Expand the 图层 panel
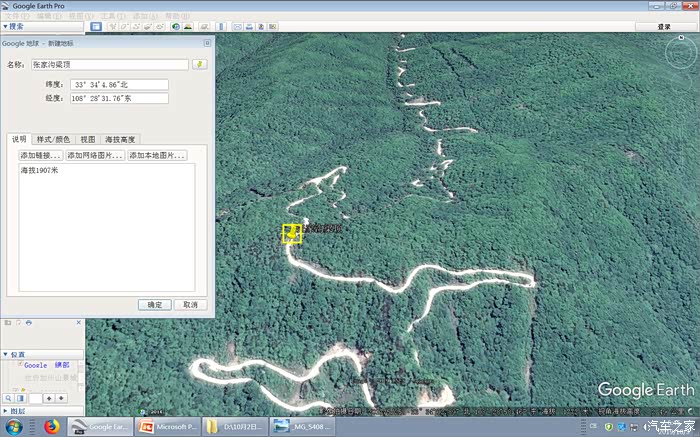700x437 pixels. point(5,411)
